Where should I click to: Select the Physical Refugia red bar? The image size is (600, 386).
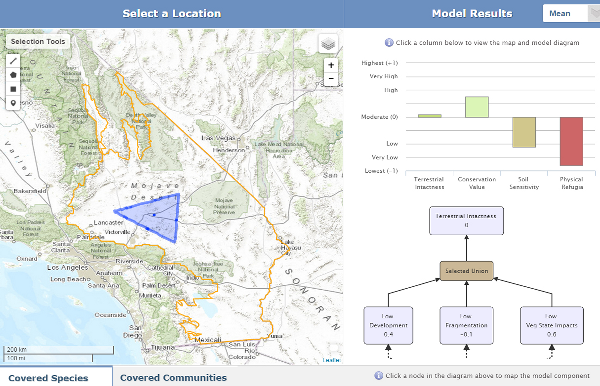pyautogui.click(x=571, y=142)
